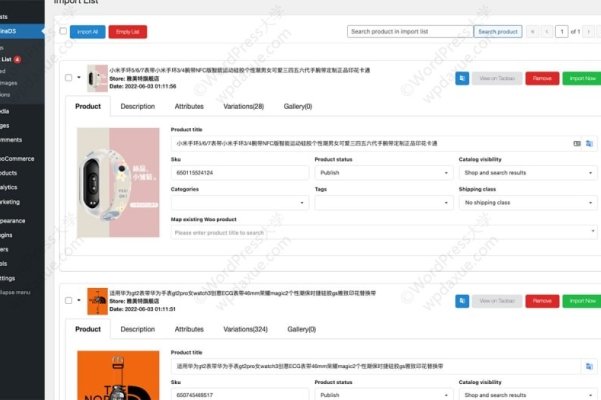Select the second product's Product tab

[88, 329]
